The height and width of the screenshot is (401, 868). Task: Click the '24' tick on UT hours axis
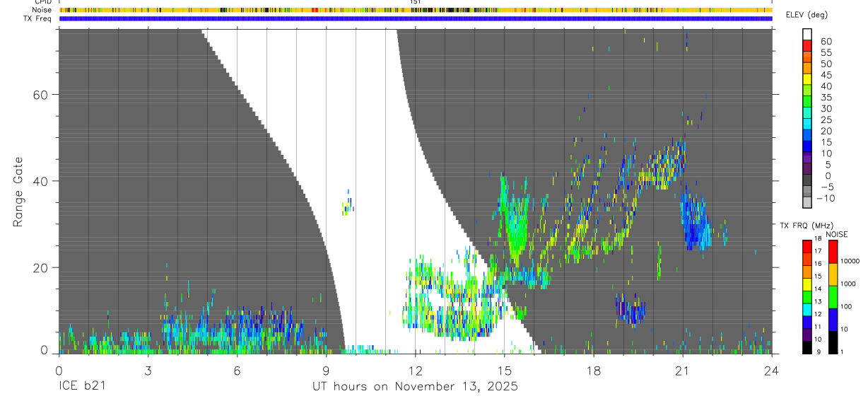(771, 370)
